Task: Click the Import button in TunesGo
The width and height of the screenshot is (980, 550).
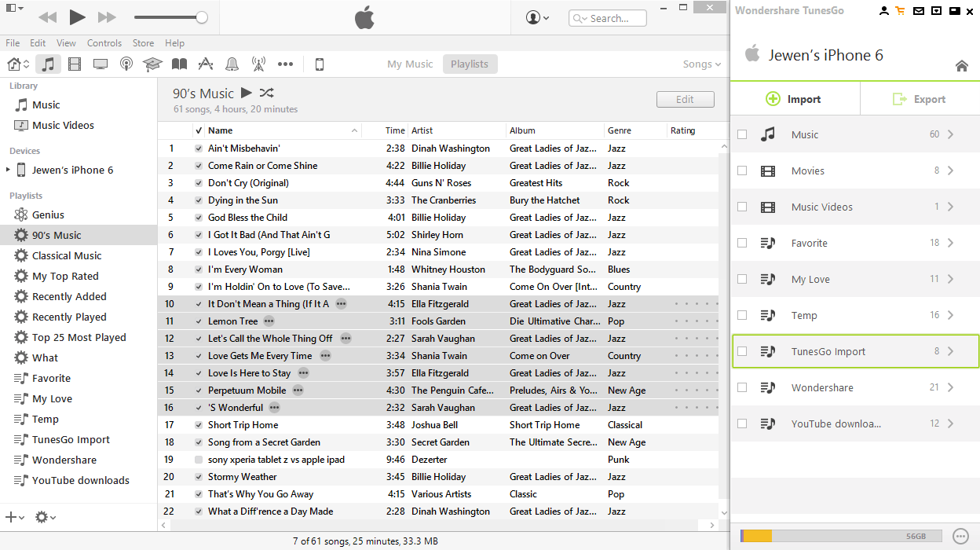Action: pos(795,99)
